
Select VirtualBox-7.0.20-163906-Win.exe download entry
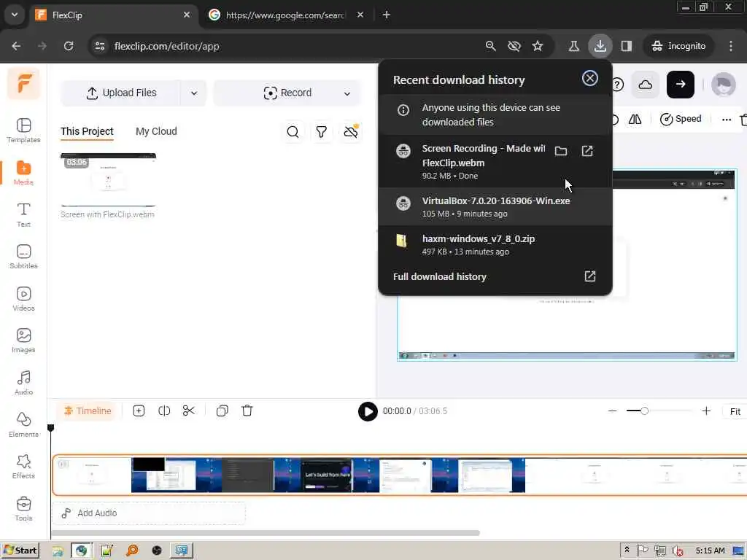[495, 206]
